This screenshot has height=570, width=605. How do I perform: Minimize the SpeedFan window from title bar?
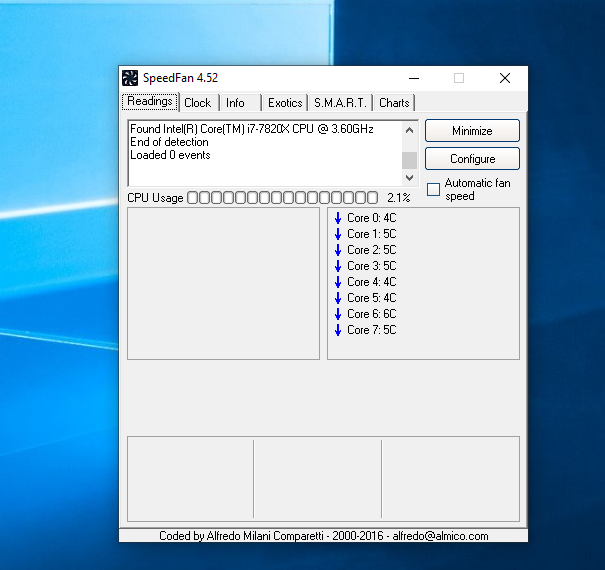coord(414,78)
